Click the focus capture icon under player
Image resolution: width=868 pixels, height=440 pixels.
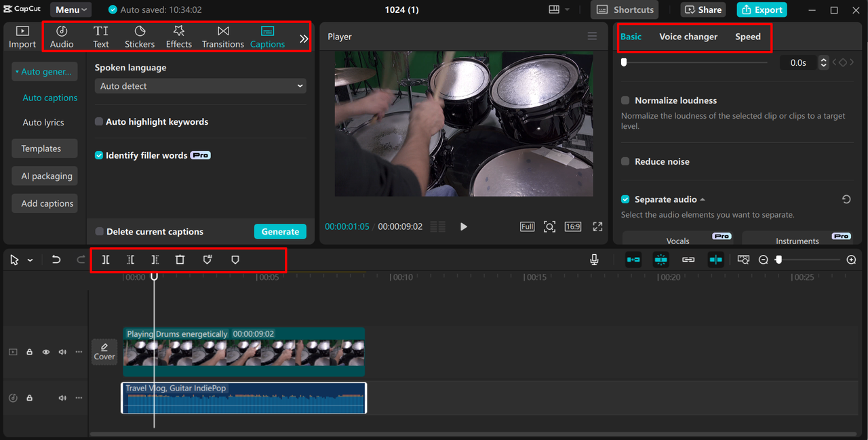click(550, 226)
